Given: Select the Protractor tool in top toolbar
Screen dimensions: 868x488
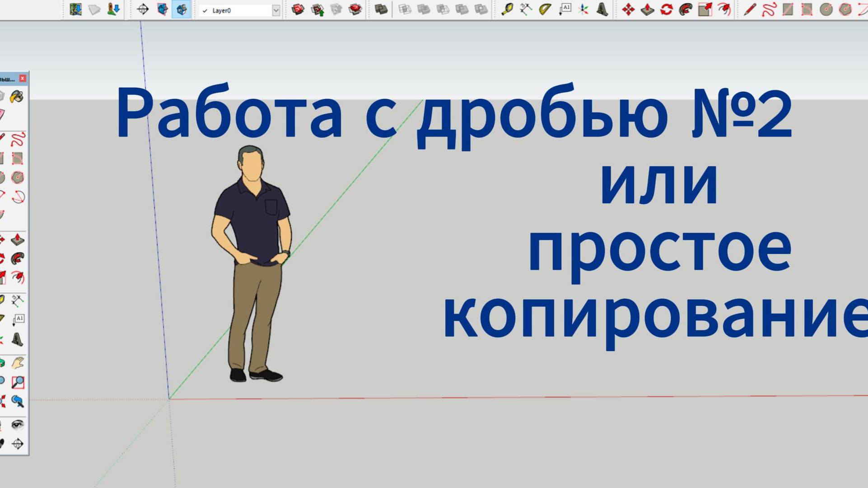Looking at the screenshot, I should 545,9.
